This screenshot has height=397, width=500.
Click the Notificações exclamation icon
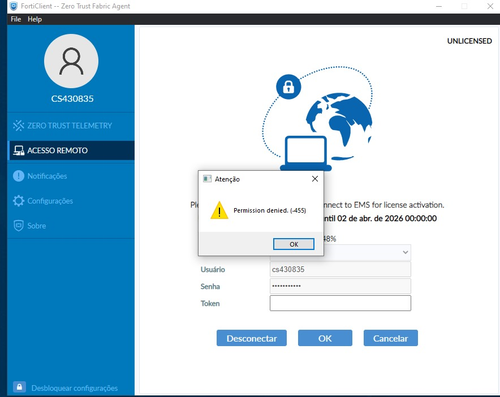pos(18,176)
